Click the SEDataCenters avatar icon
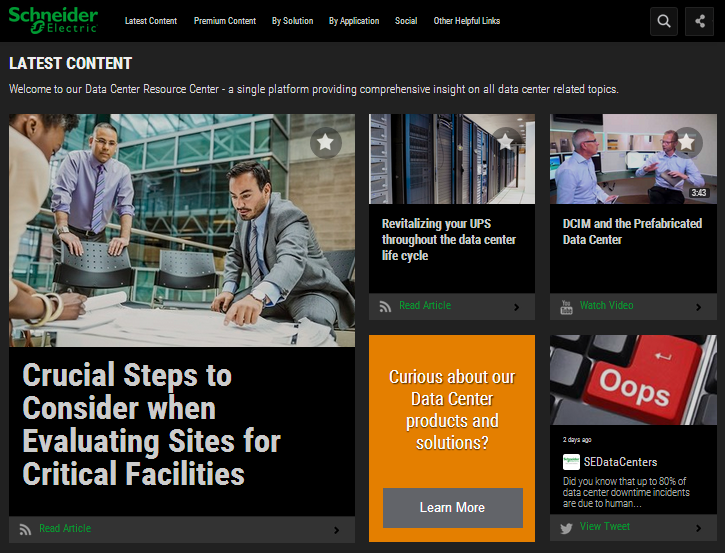The width and height of the screenshot is (725, 553). pos(570,462)
